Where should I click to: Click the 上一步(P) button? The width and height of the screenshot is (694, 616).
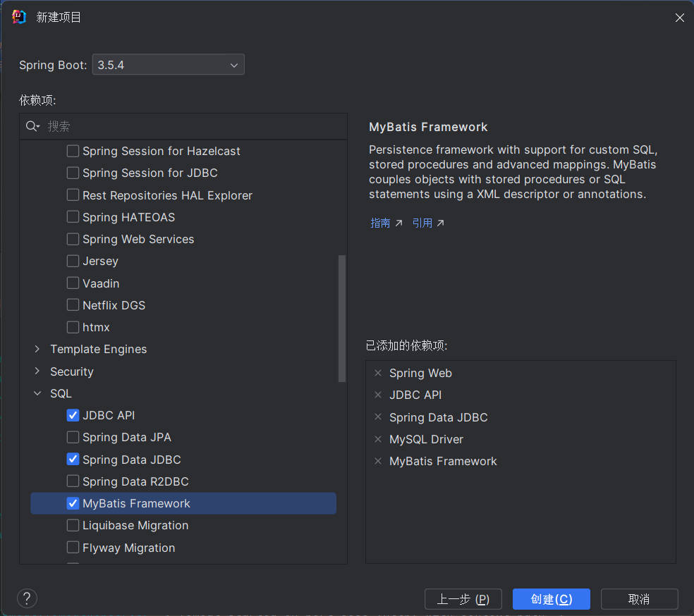tap(463, 599)
